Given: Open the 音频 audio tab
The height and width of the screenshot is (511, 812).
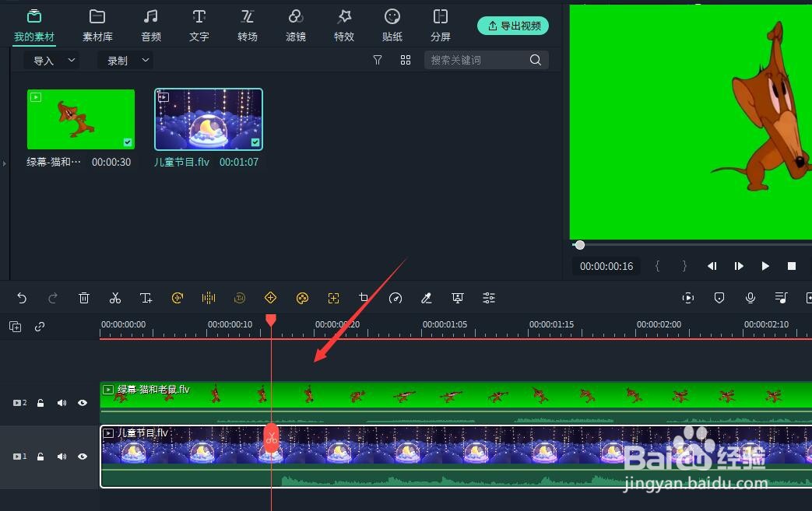Looking at the screenshot, I should (x=151, y=26).
